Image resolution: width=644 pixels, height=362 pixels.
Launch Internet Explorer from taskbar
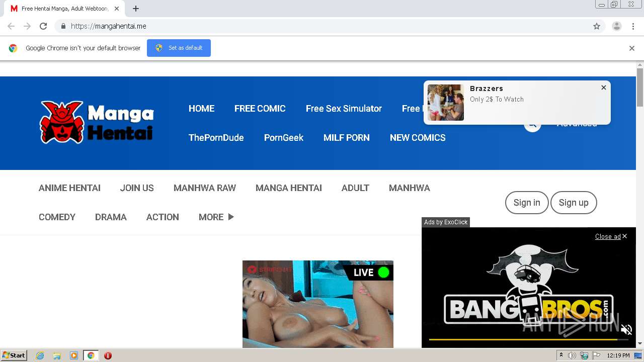tap(40, 355)
